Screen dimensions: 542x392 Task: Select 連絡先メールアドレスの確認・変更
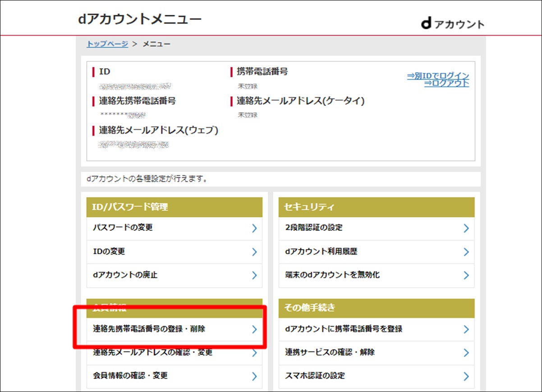click(175, 353)
